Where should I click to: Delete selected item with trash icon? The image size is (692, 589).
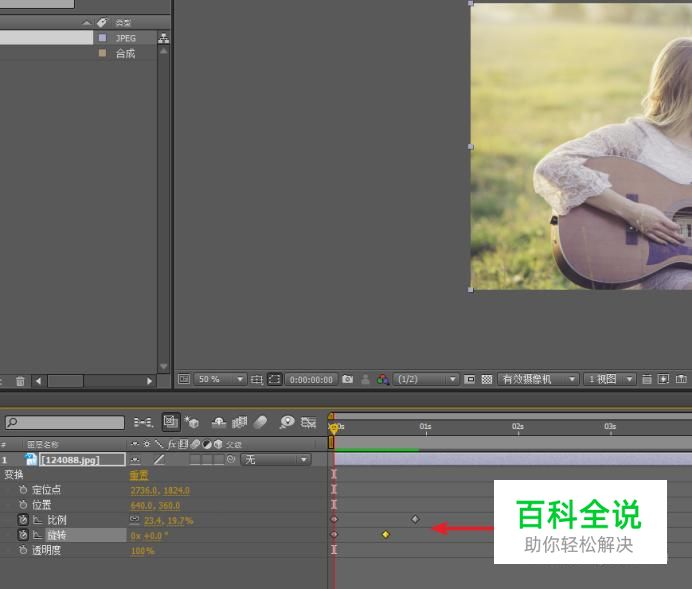click(20, 381)
